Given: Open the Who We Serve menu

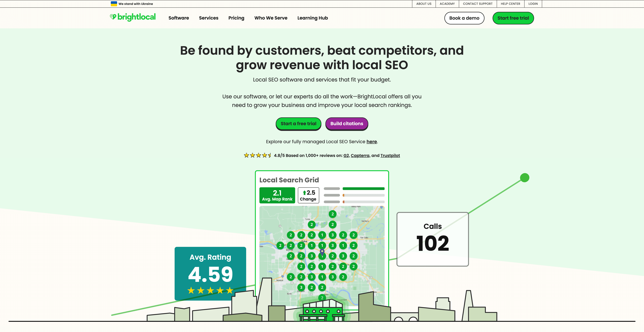Looking at the screenshot, I should pyautogui.click(x=271, y=18).
